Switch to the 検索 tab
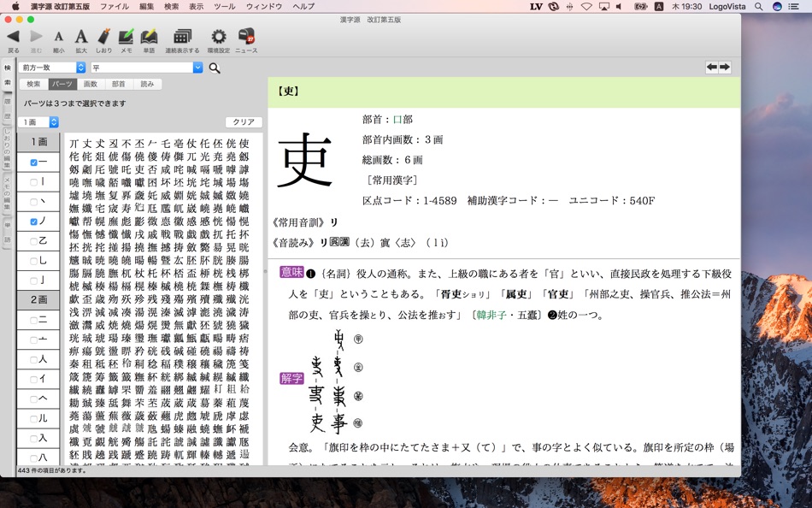Viewport: 812px width, 508px height. coord(33,84)
